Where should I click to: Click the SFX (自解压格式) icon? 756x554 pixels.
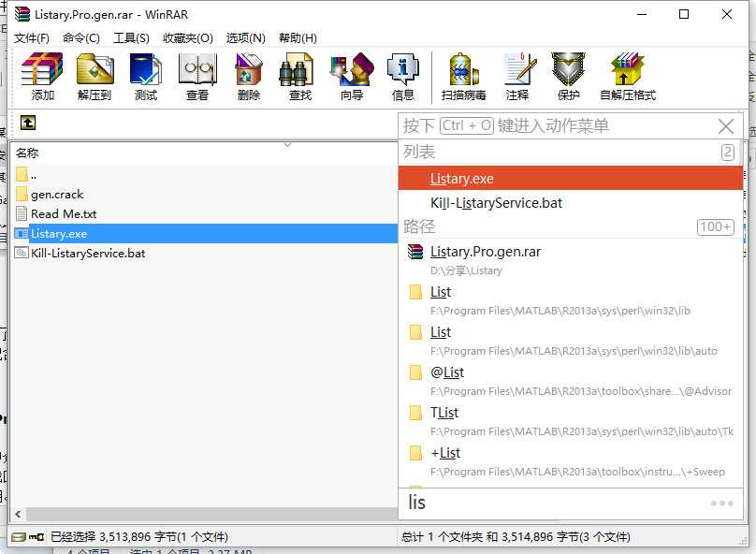[628, 77]
